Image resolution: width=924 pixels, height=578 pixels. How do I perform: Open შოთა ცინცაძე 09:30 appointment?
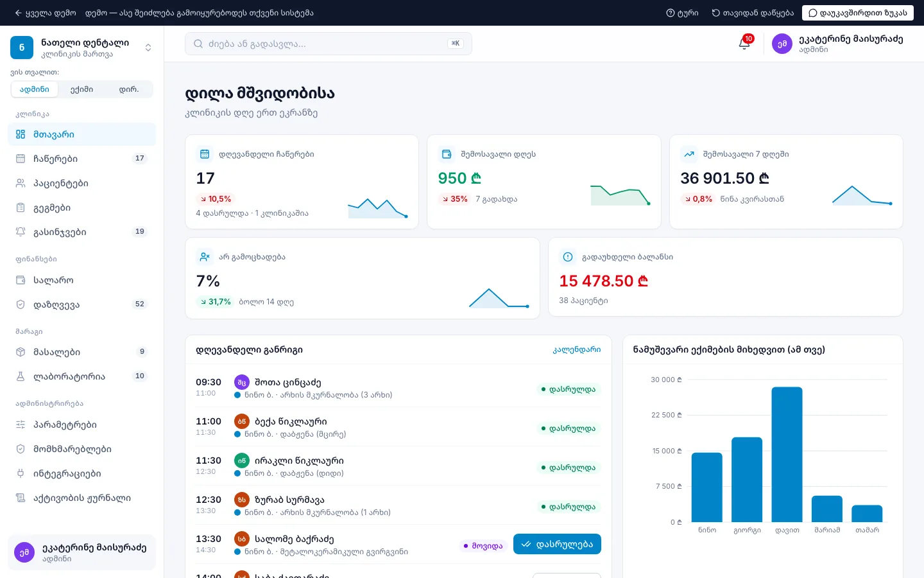pyautogui.click(x=398, y=388)
